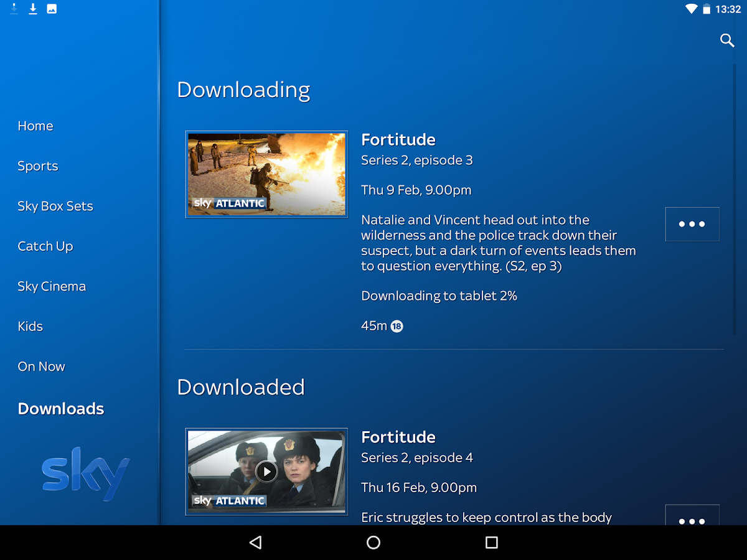Open options menu for Fortitude episode 4
747x560 pixels.
pyautogui.click(x=692, y=515)
